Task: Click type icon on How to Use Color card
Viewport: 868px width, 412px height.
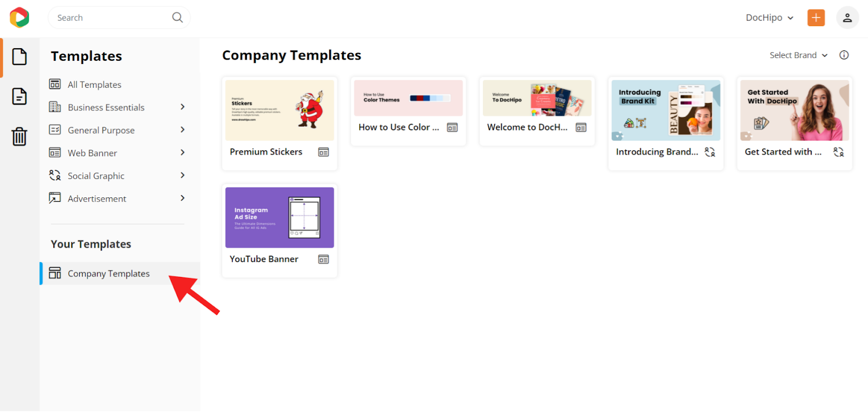Action: (x=452, y=127)
